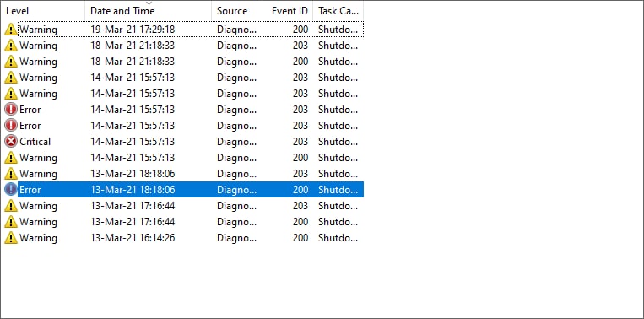Sort by the Event ID column header
This screenshot has width=644, height=319.
[288, 11]
